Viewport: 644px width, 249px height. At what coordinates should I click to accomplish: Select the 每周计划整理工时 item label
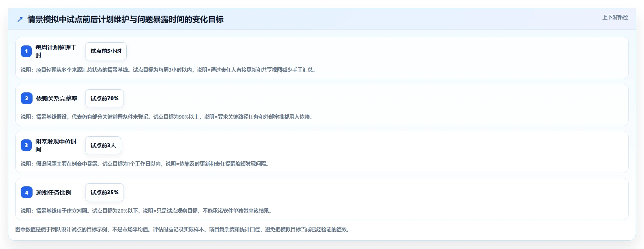56,51
